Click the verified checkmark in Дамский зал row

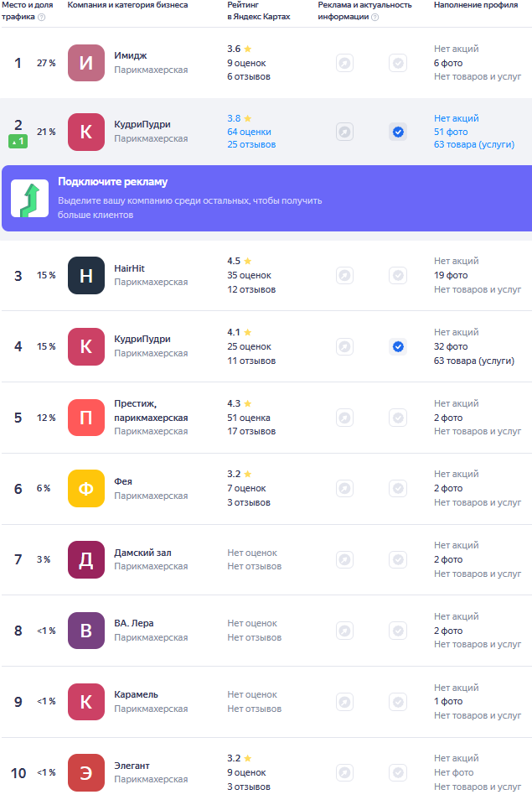(398, 559)
